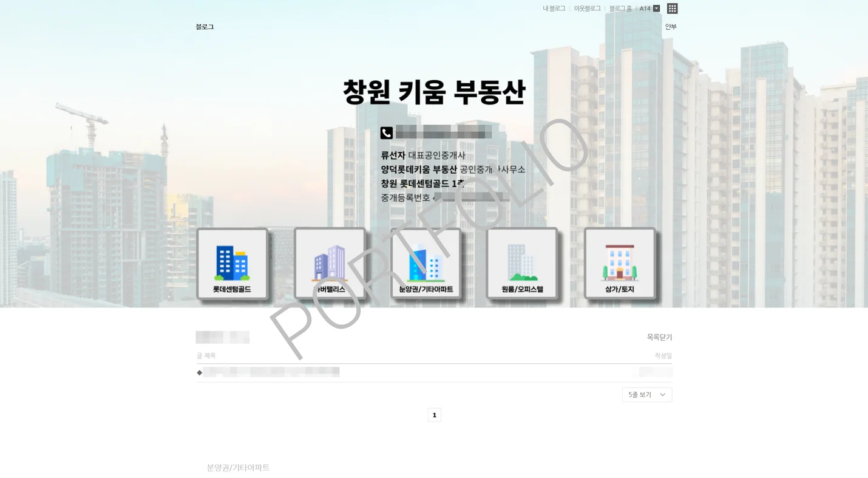The height and width of the screenshot is (478, 868).
Task: Click the diamond bullet icon on the post row
Action: click(x=200, y=372)
